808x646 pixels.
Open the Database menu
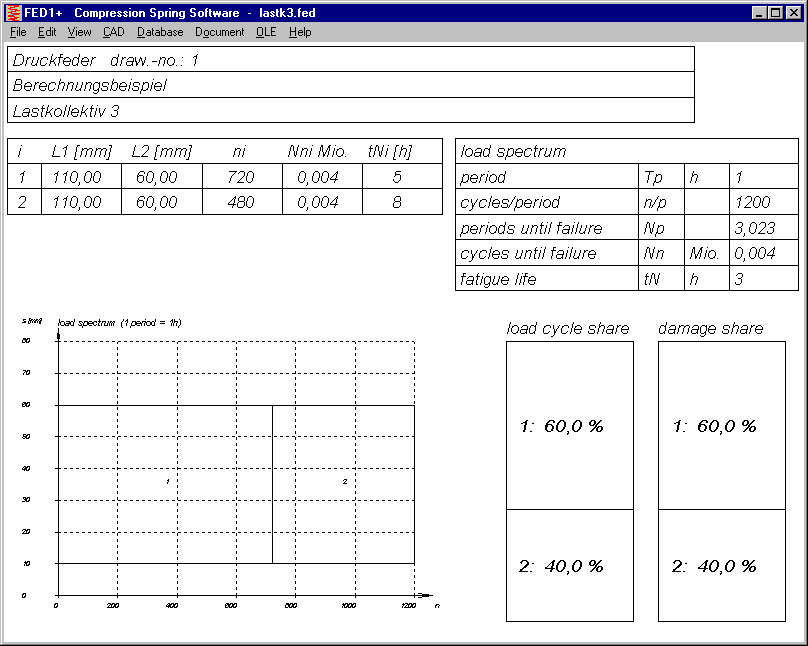(160, 32)
